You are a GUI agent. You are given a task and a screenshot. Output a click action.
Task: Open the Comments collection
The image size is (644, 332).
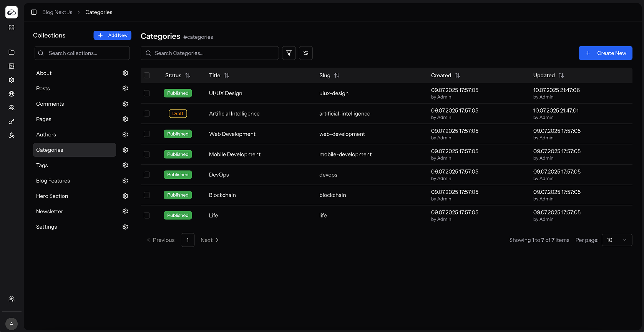[x=75, y=104]
